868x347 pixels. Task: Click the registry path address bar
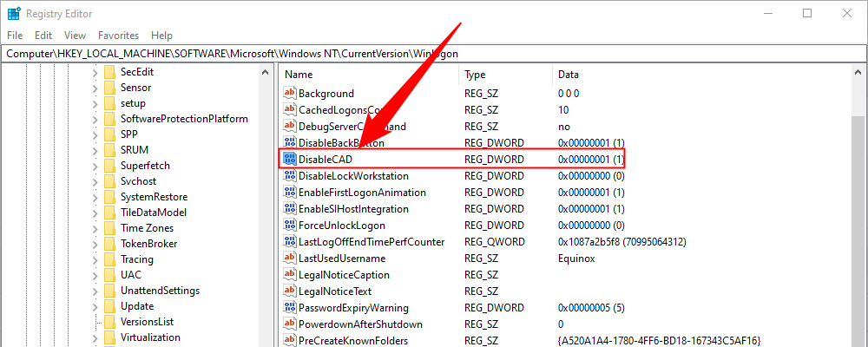[434, 54]
